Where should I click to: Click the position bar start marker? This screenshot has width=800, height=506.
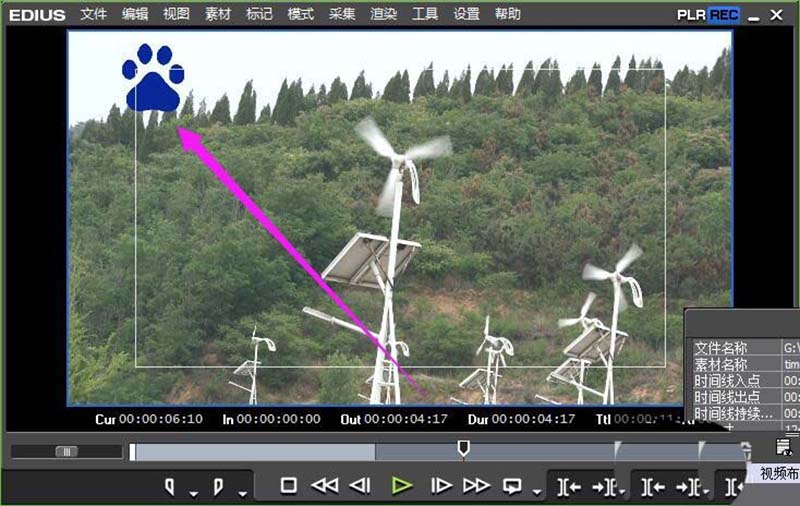coord(133,452)
